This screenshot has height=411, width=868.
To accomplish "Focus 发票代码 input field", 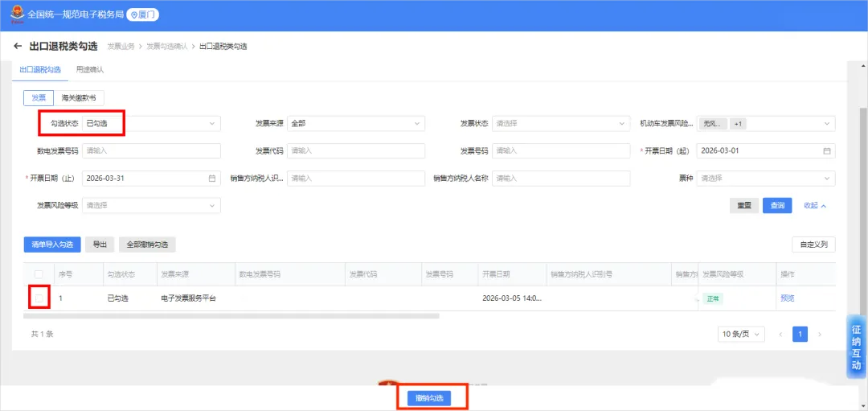I will 356,150.
